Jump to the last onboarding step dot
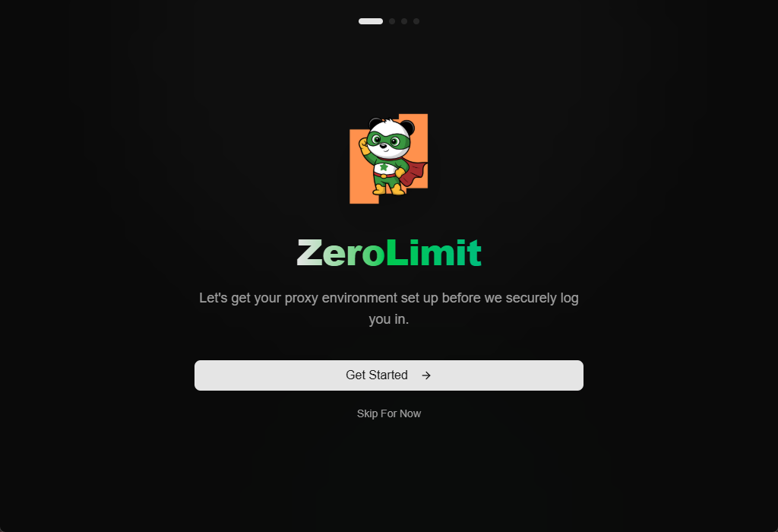Viewport: 778px width, 532px height. click(x=416, y=21)
